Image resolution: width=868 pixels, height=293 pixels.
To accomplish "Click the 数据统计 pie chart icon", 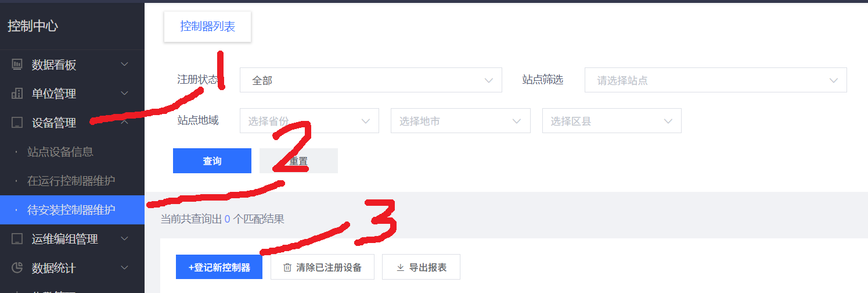I will 17,268.
